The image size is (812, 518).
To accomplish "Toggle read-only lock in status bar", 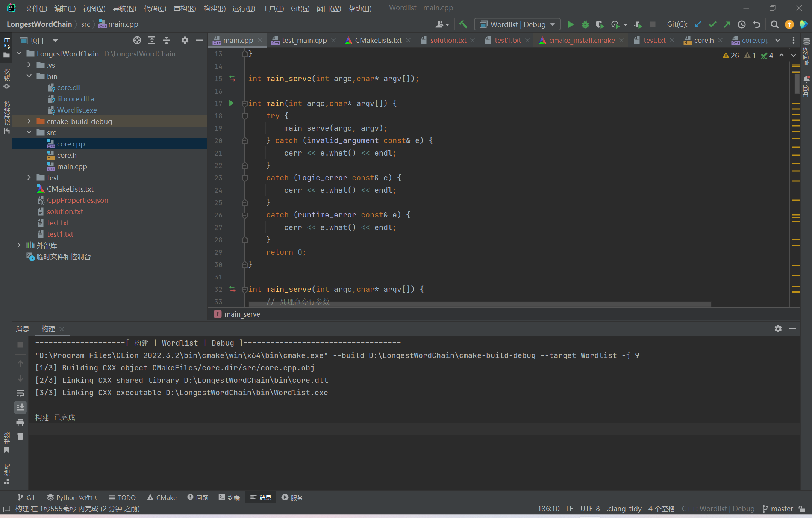I will [x=802, y=509].
